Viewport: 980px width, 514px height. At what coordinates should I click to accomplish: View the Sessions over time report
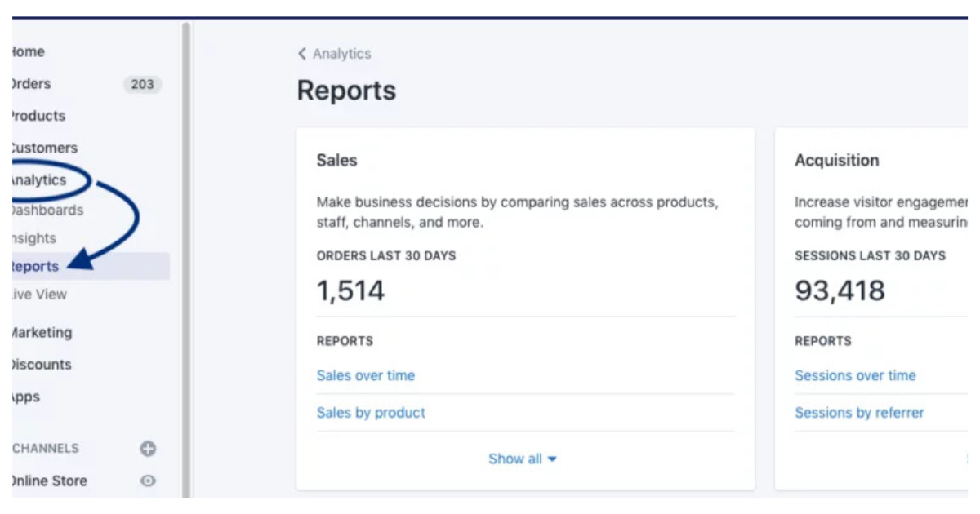click(855, 376)
